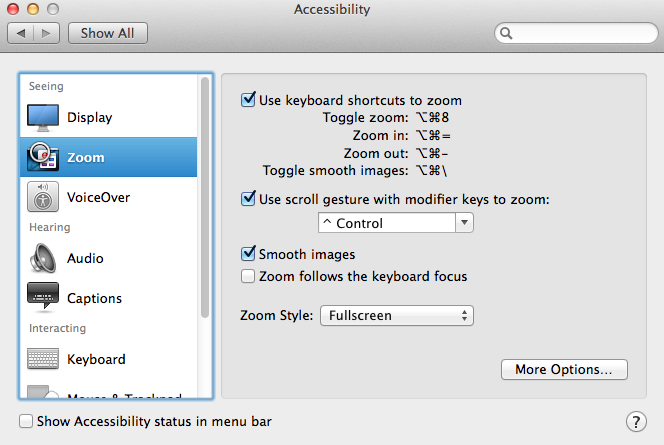Disable Use keyboard shortcuts to zoom
Viewport: 664px width, 445px height.
[248, 100]
